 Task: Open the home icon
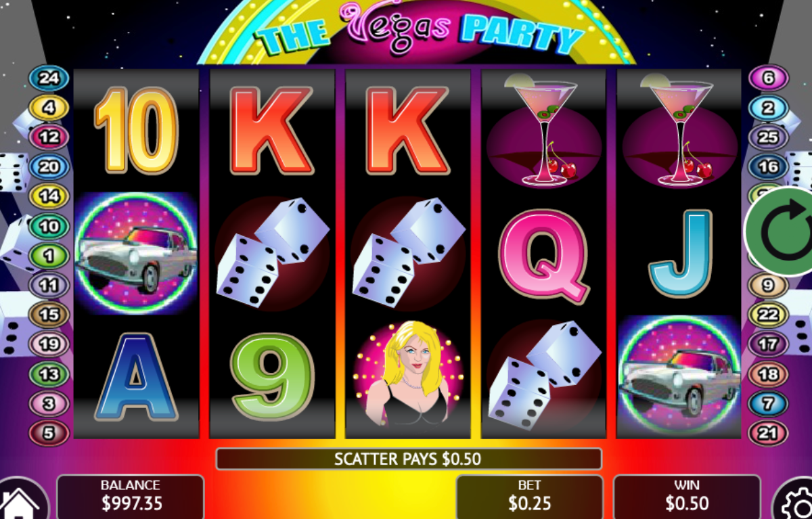coord(22,501)
